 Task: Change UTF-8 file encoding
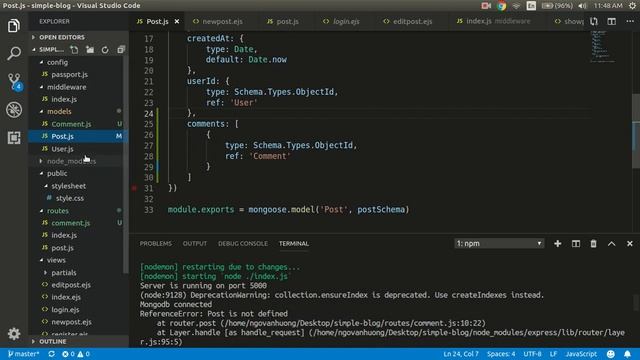pyautogui.click(x=532, y=354)
